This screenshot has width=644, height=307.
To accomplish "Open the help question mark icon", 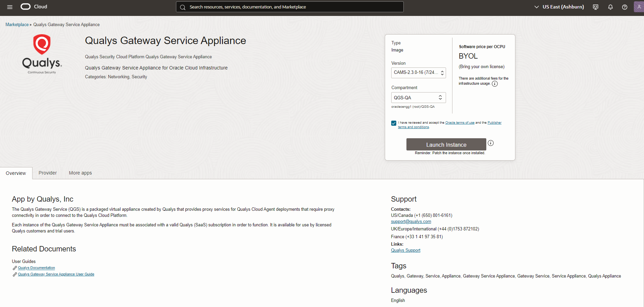I will 624,7.
